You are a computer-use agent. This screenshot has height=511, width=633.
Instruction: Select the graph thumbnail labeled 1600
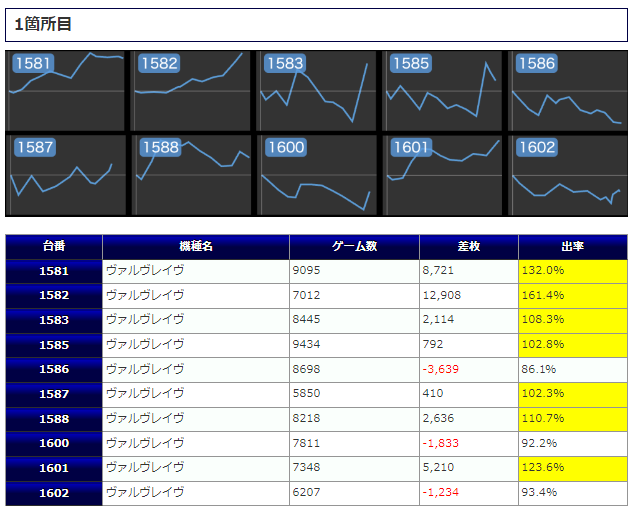[317, 175]
